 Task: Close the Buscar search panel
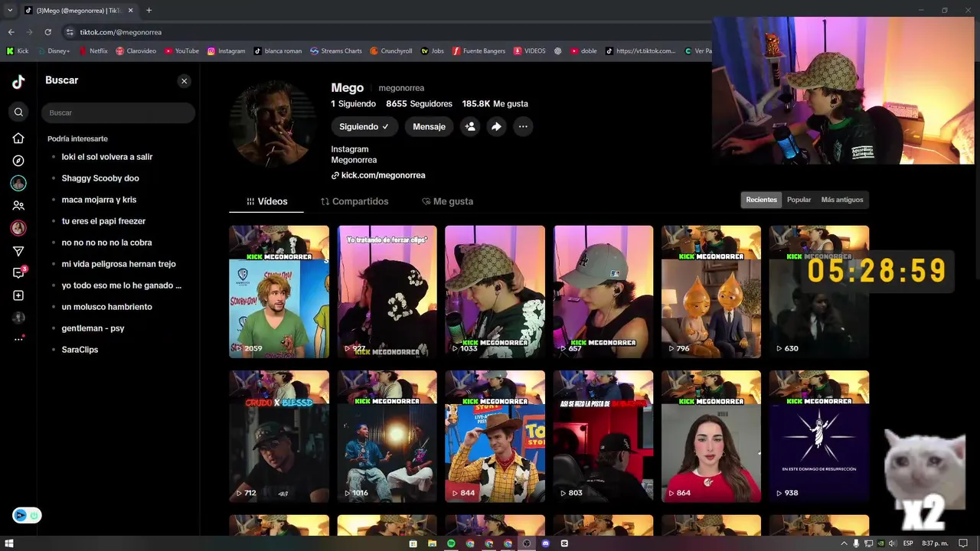(x=184, y=81)
